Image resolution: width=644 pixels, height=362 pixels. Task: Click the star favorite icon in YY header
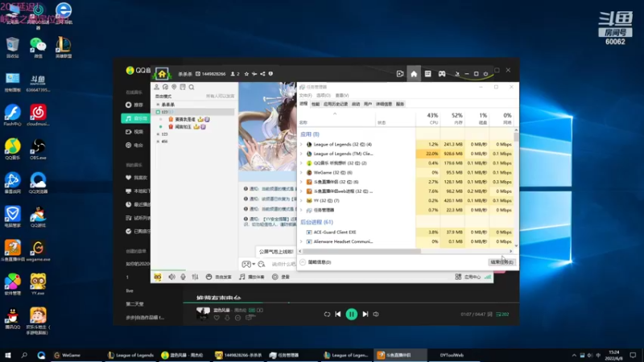coord(246,74)
